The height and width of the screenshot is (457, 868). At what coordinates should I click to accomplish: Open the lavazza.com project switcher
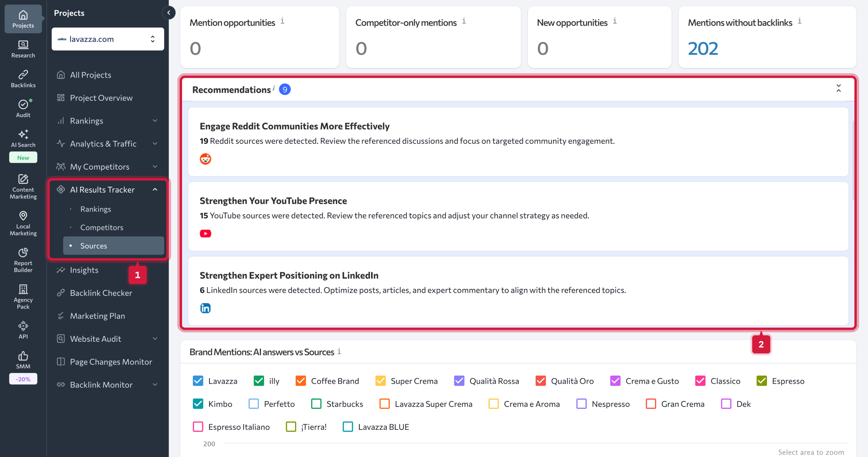108,39
